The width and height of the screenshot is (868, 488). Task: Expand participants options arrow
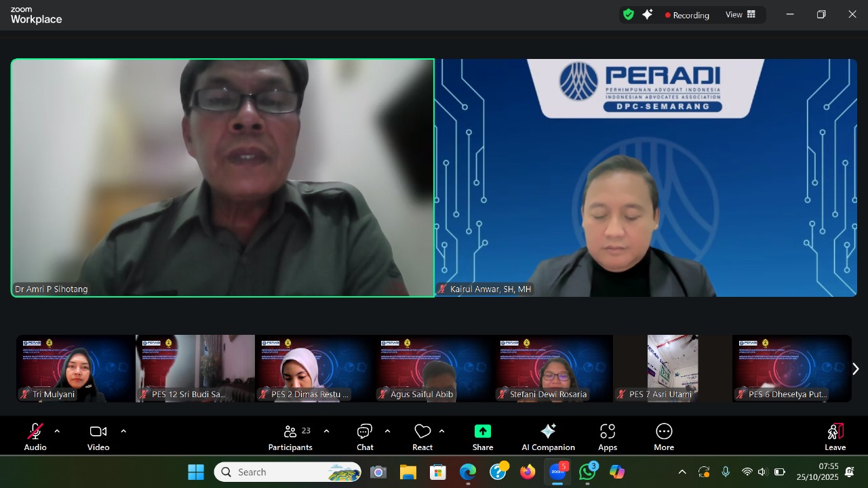(326, 431)
